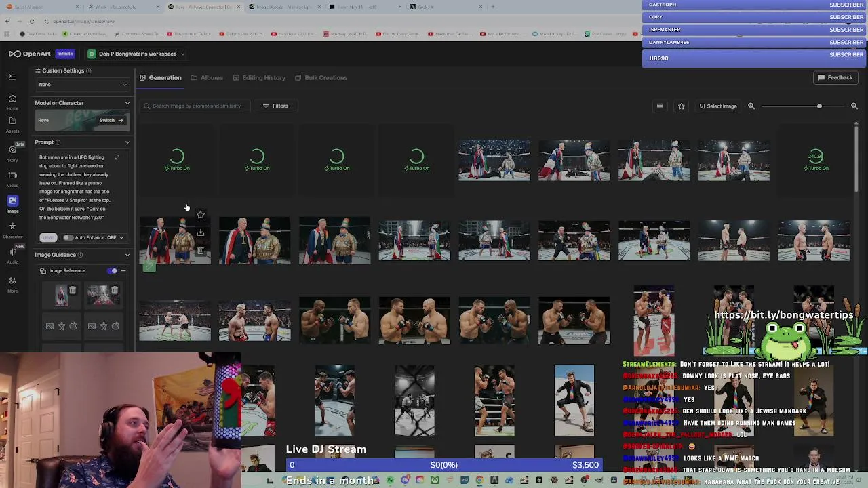Open the Auto Enhance options dropdown
Screen dimensions: 868x488
click(x=121, y=237)
